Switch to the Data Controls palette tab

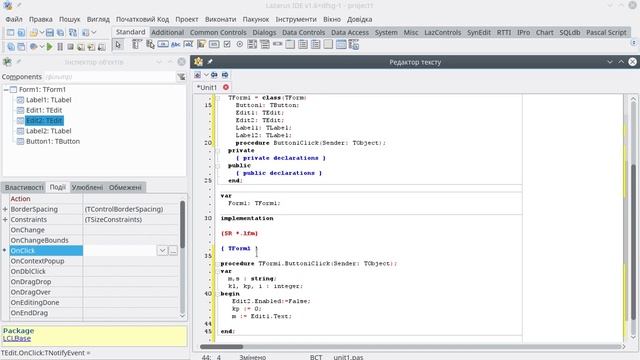(x=303, y=32)
